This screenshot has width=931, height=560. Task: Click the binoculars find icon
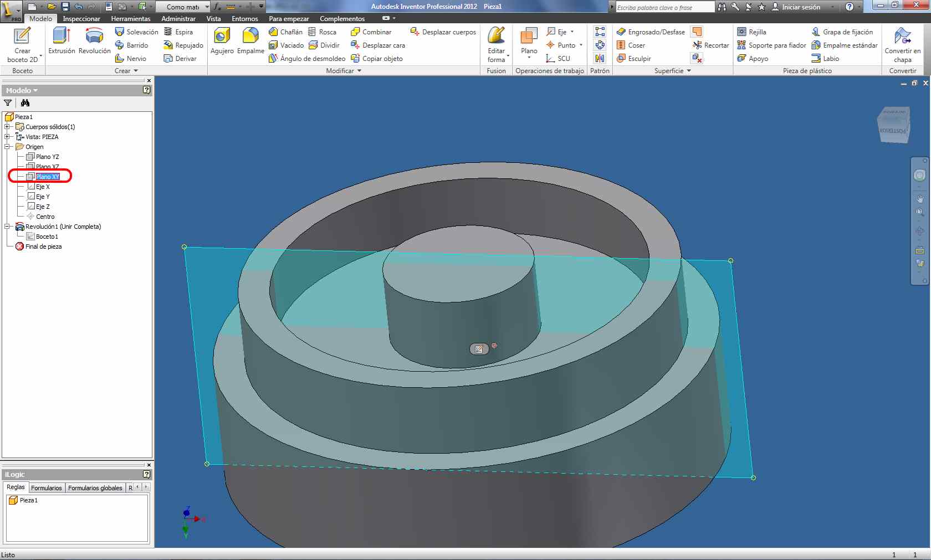[x=25, y=103]
